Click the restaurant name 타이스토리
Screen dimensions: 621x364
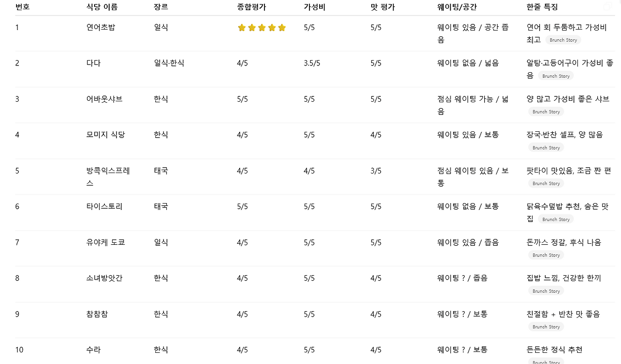coord(104,206)
